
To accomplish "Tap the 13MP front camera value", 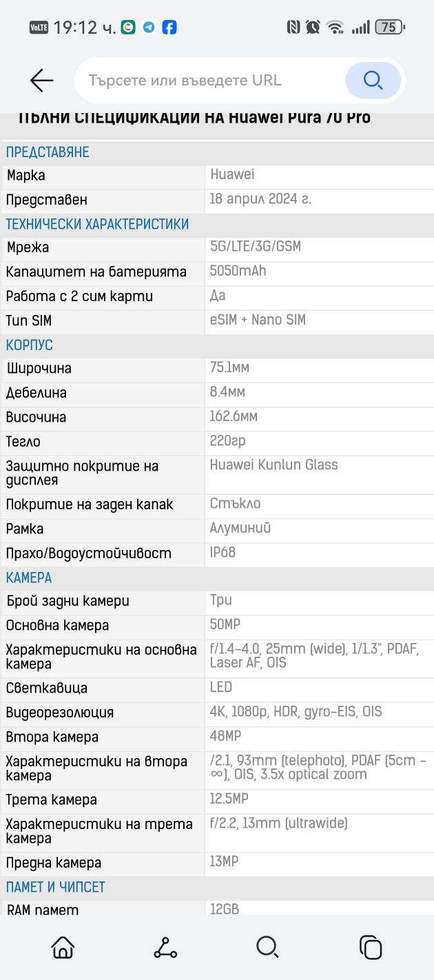I will (x=224, y=861).
